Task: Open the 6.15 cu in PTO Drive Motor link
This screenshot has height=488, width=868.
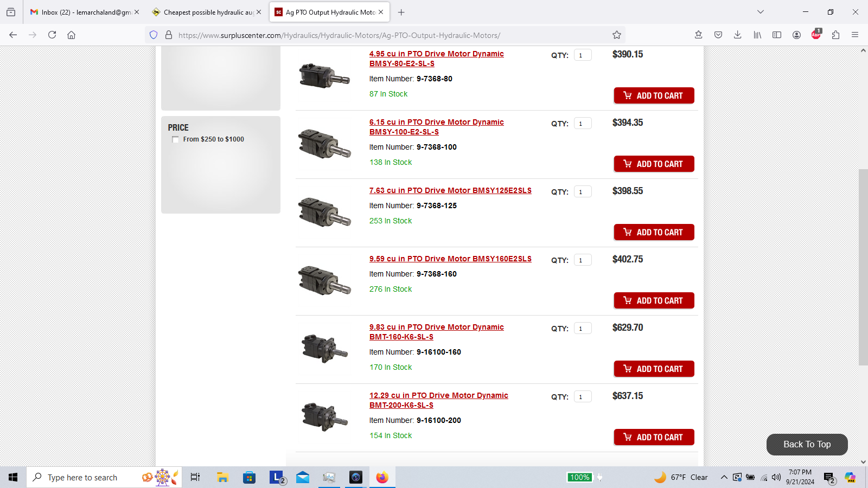Action: point(437,127)
